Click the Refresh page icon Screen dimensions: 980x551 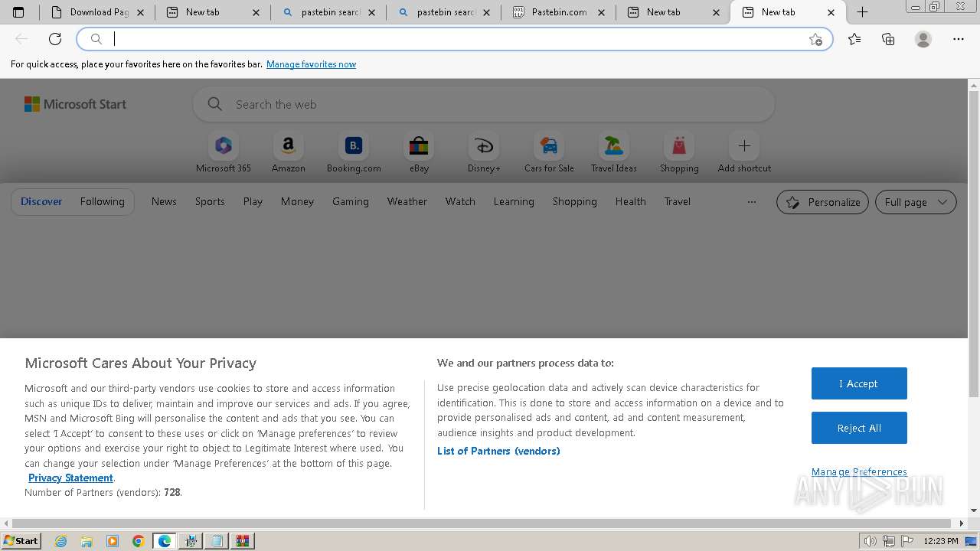(x=55, y=39)
